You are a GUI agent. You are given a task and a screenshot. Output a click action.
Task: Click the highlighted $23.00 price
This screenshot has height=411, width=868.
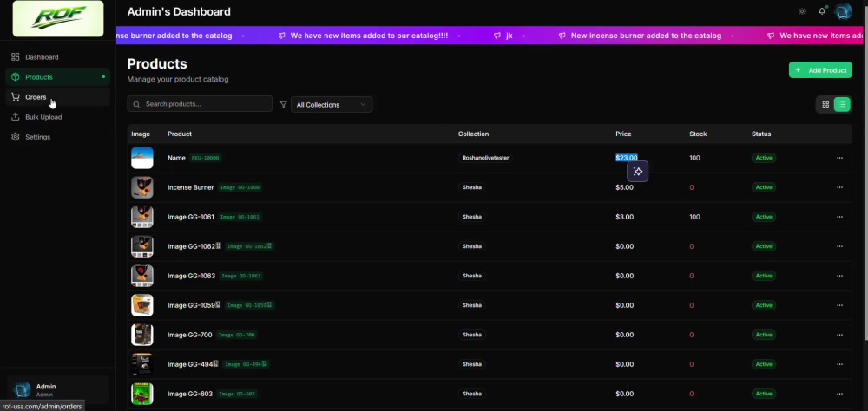627,158
